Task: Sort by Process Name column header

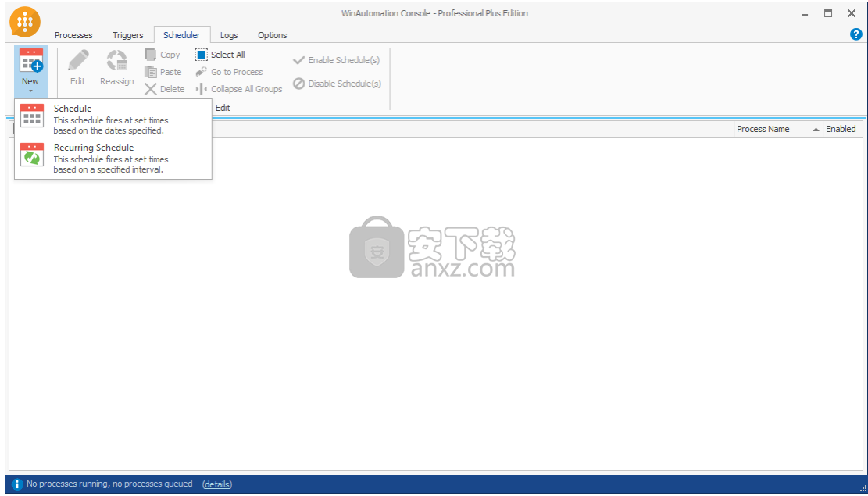Action: (x=778, y=129)
